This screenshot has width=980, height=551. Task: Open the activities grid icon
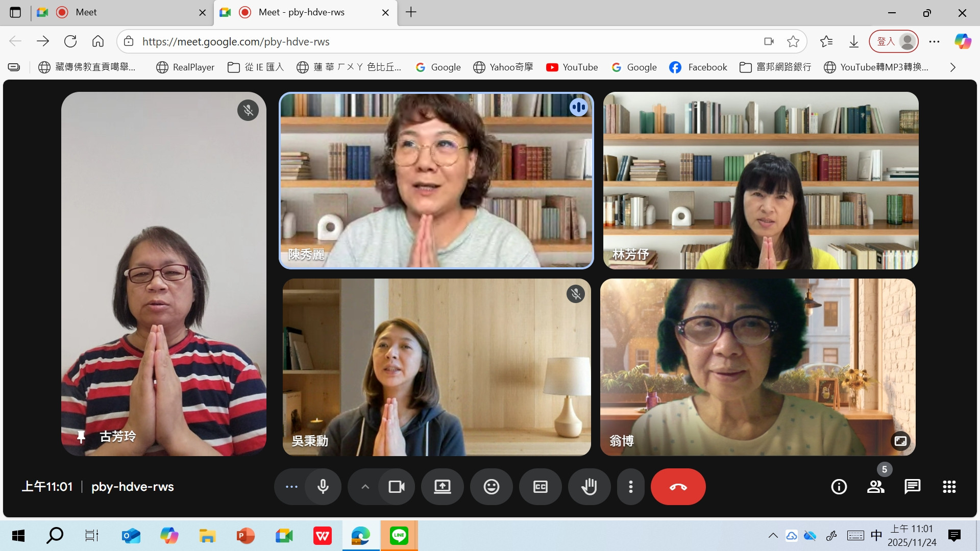click(949, 487)
